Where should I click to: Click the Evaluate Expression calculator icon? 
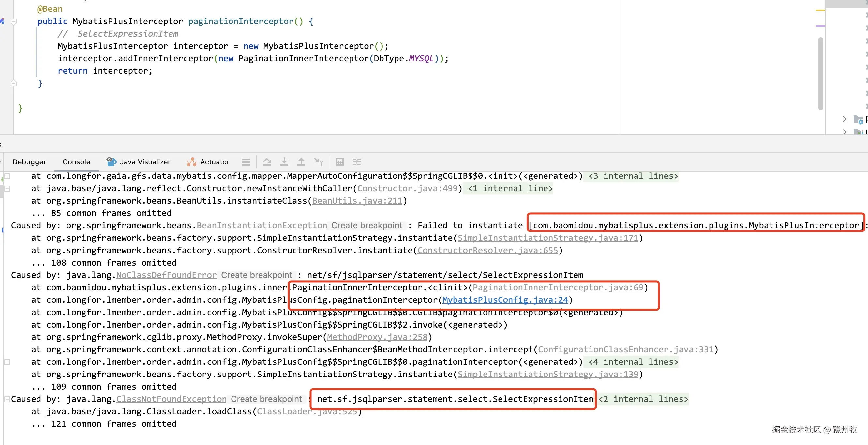tap(340, 162)
